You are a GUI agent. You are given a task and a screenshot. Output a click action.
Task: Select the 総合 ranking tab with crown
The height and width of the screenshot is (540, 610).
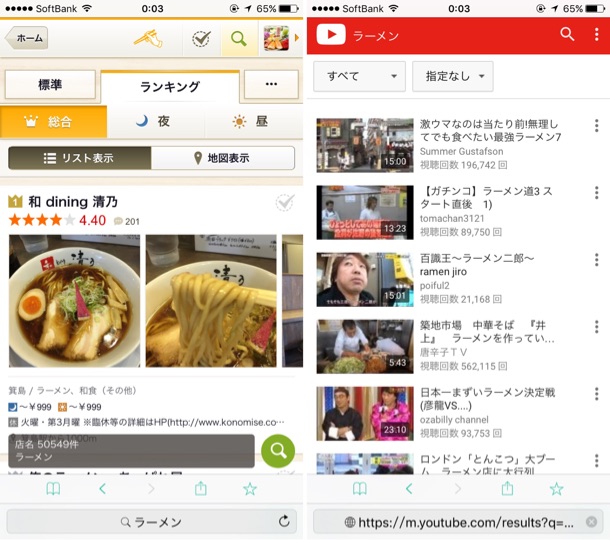tap(53, 122)
